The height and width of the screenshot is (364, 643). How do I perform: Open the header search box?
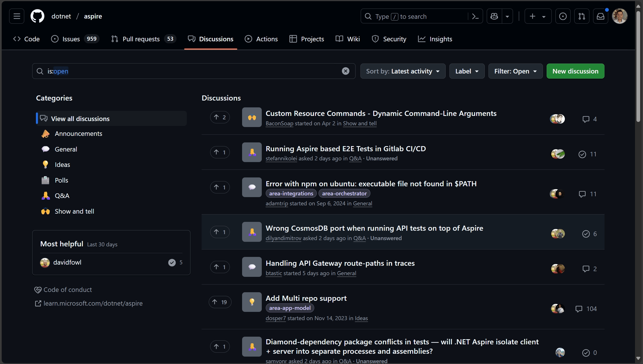click(414, 16)
